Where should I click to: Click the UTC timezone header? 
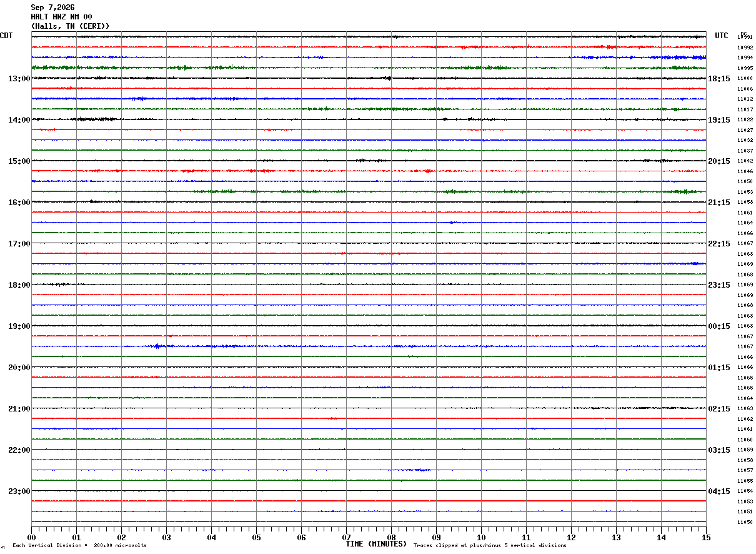[722, 36]
